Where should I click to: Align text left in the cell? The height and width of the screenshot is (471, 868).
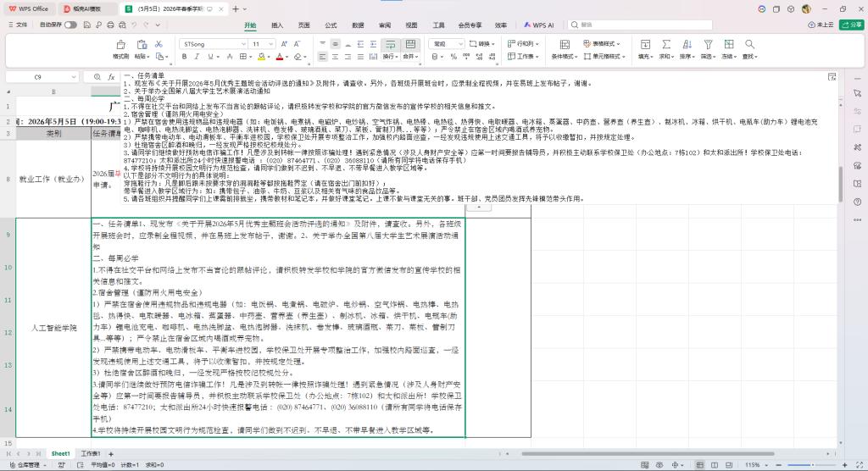click(323, 57)
